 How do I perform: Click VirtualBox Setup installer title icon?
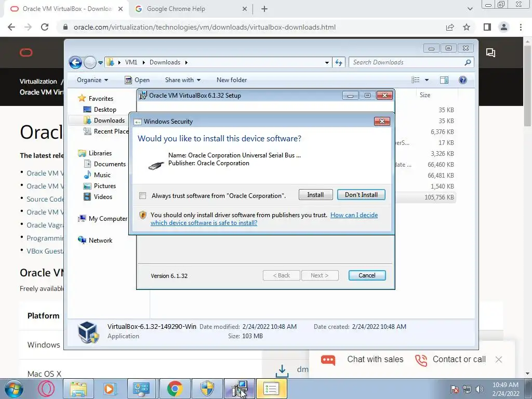click(143, 96)
